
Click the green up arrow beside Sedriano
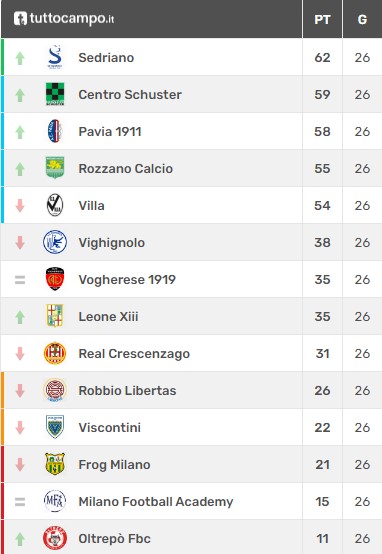(20, 58)
